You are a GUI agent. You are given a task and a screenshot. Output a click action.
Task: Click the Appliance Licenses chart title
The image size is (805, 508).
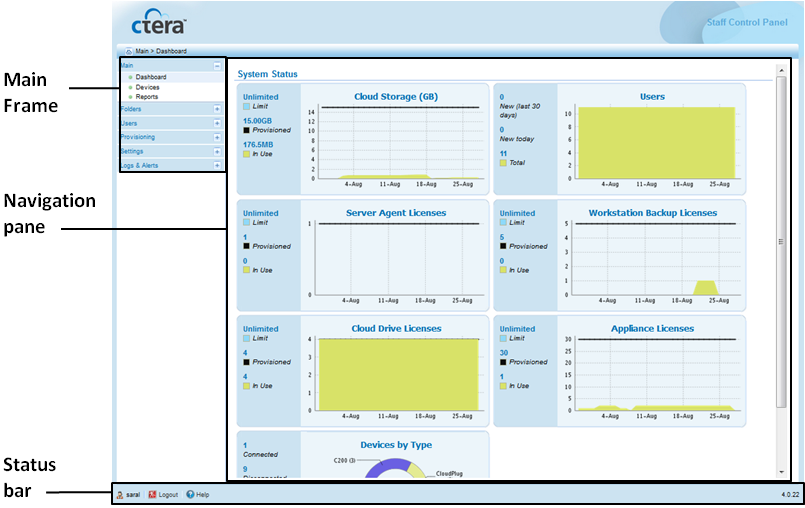point(652,328)
